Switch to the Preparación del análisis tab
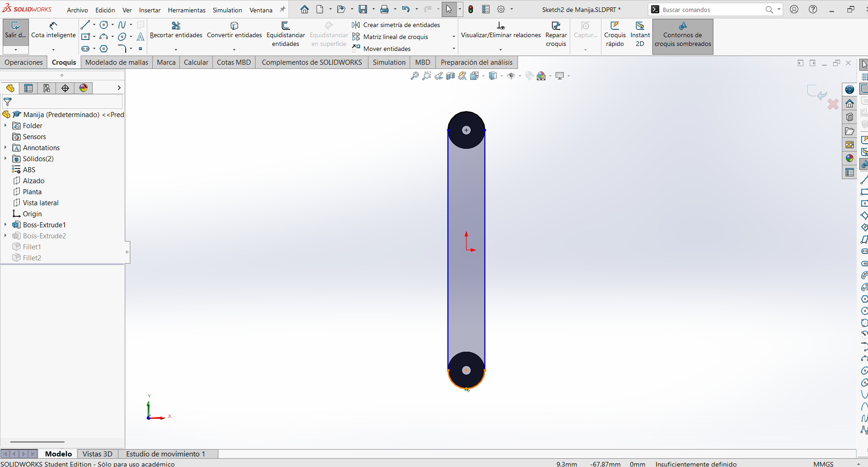This screenshot has height=467, width=868. pyautogui.click(x=477, y=62)
